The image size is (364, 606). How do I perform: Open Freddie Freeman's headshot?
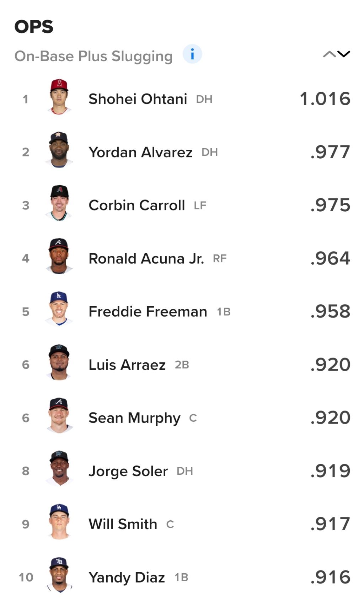coord(59,309)
